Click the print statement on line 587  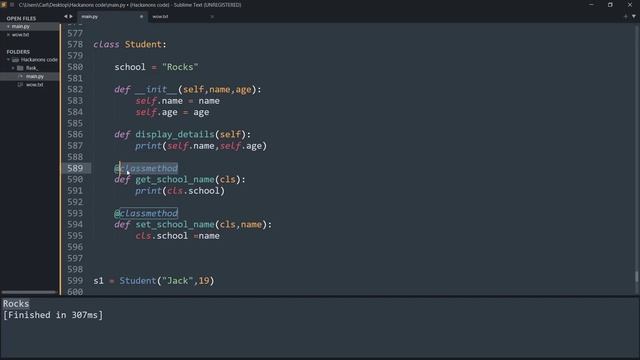click(x=201, y=146)
